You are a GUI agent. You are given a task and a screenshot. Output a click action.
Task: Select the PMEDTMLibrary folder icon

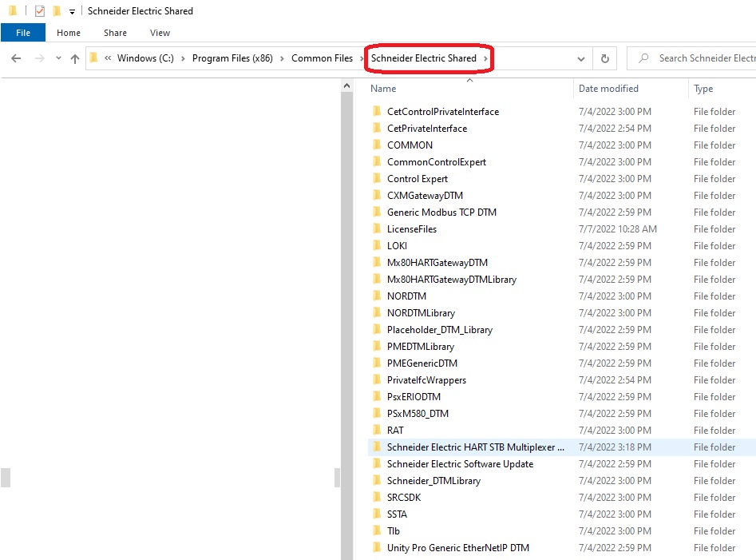coord(377,347)
